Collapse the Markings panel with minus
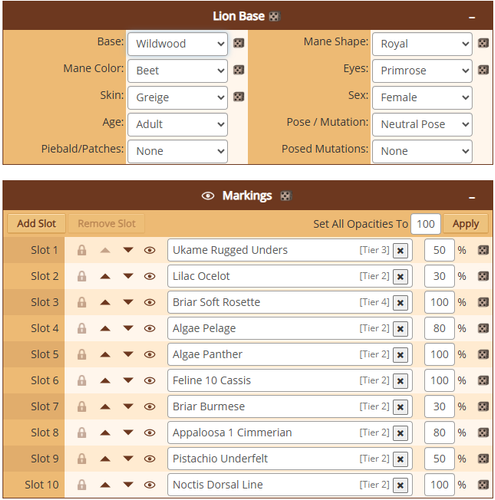The image size is (495, 500). [x=472, y=197]
